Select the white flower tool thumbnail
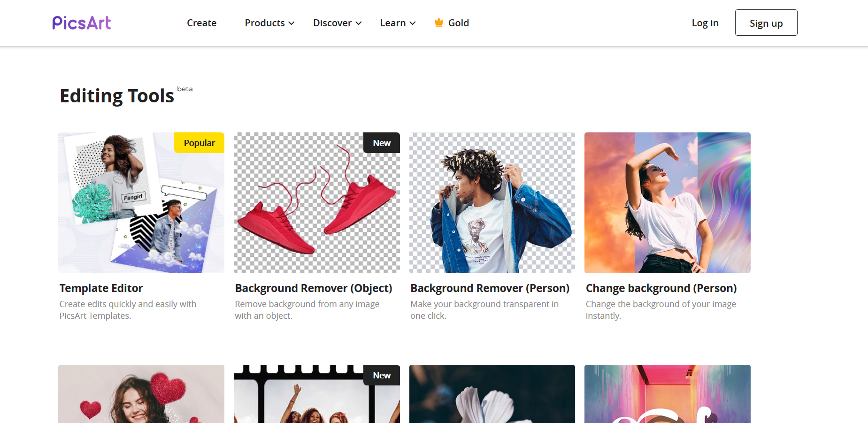This screenshot has width=868, height=423. 492,394
